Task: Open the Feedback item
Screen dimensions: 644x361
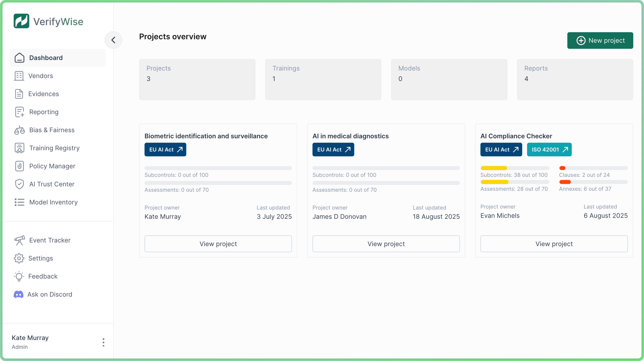Action: [58, 276]
